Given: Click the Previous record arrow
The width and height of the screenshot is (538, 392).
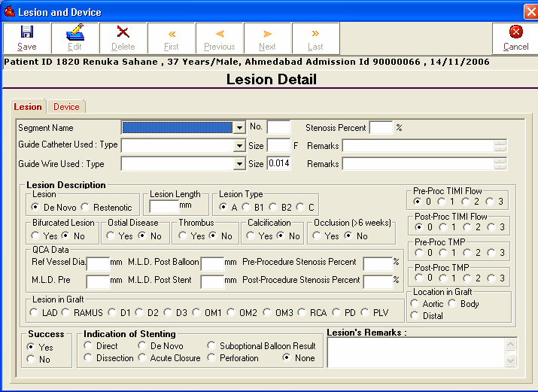Looking at the screenshot, I should (220, 34).
